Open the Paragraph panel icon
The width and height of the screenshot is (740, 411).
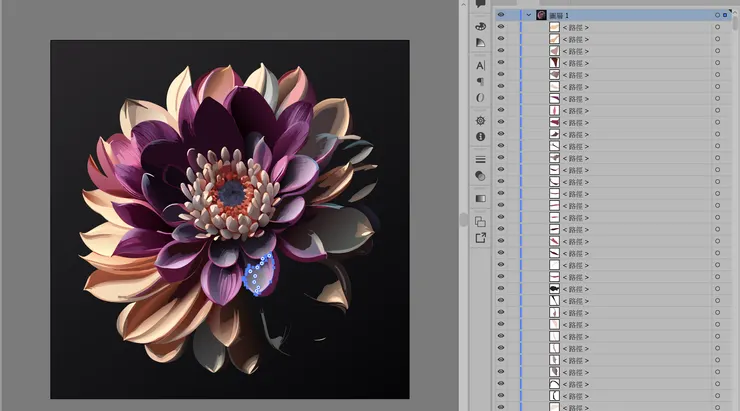click(x=480, y=81)
